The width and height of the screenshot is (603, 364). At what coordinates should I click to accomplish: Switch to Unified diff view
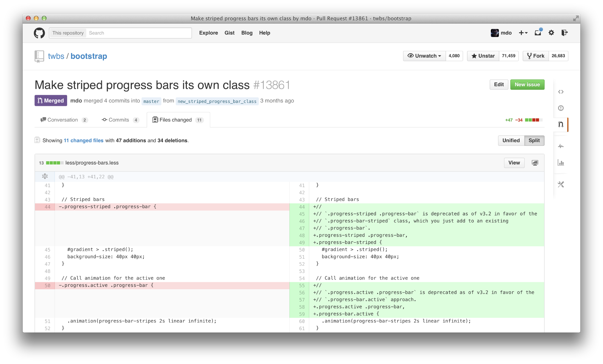pyautogui.click(x=511, y=141)
